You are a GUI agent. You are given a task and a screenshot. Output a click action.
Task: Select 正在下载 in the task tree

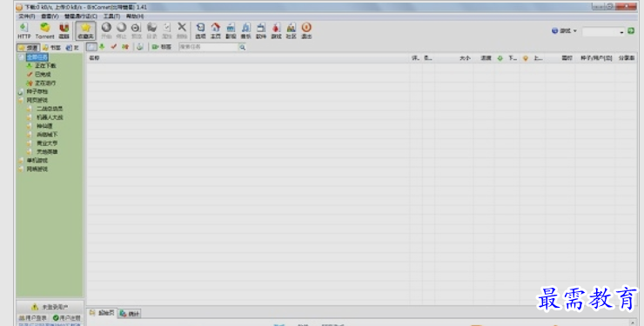click(x=45, y=65)
